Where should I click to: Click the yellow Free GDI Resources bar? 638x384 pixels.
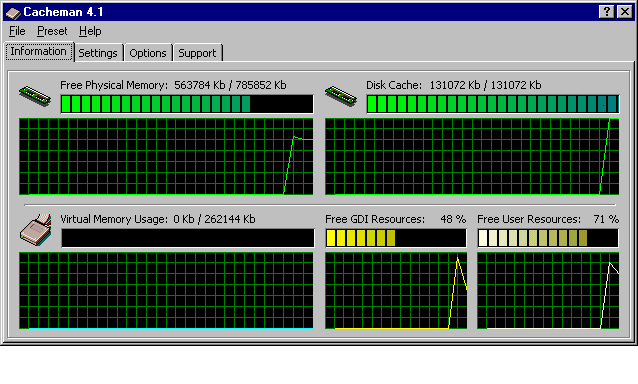tap(396, 238)
